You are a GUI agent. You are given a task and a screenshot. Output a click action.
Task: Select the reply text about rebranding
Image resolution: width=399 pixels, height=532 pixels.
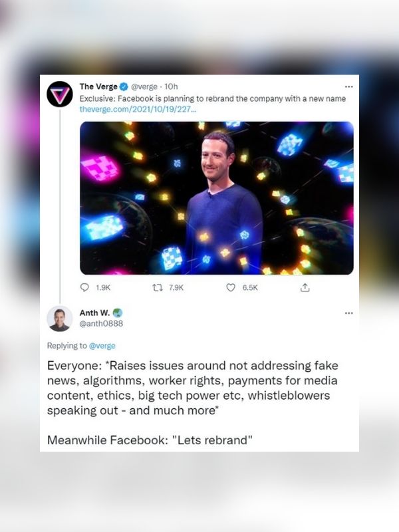pos(193,402)
